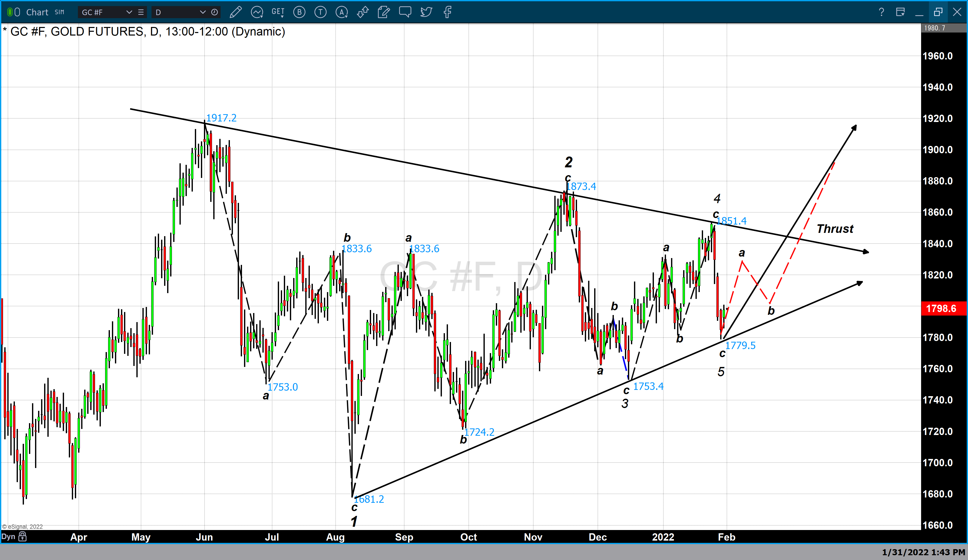Click the 1798.6 current price label
The width and height of the screenshot is (968, 560).
(x=941, y=308)
